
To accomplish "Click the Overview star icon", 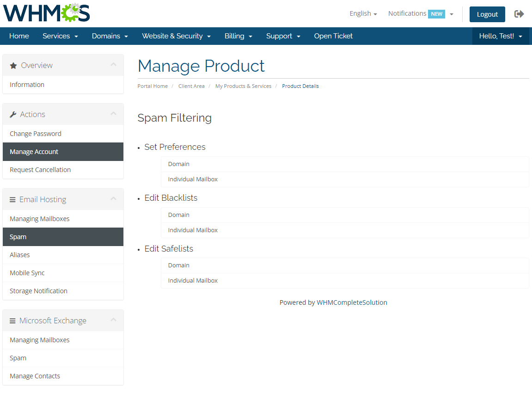I will tap(13, 66).
